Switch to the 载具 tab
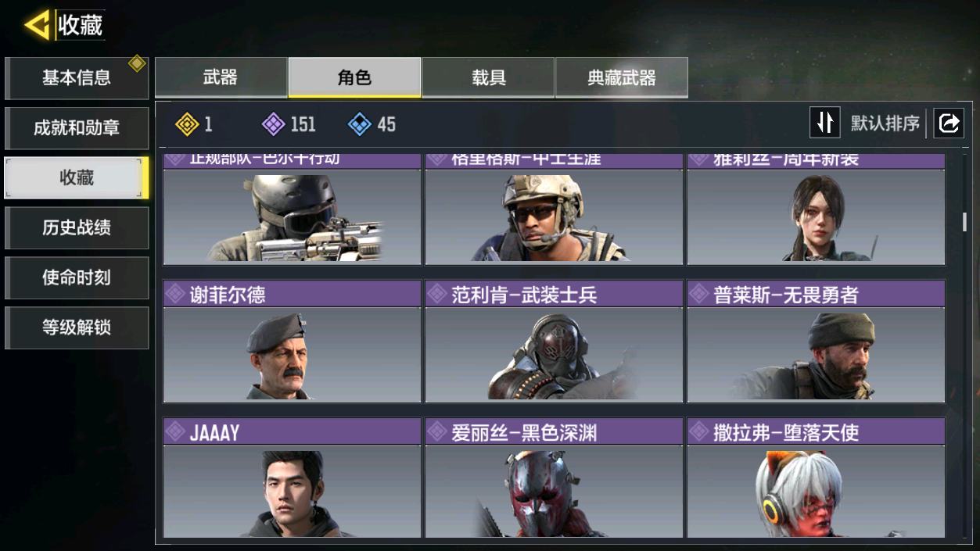980x551 pixels. pyautogui.click(x=488, y=77)
